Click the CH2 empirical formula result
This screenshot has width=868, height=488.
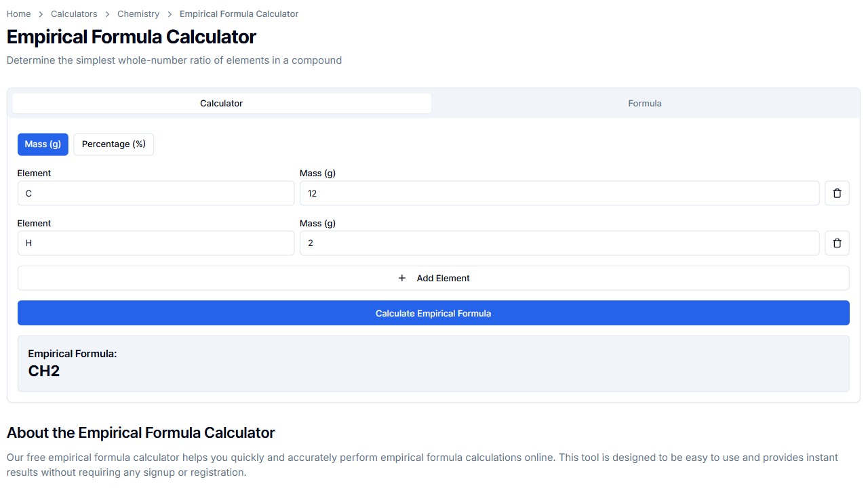point(43,371)
